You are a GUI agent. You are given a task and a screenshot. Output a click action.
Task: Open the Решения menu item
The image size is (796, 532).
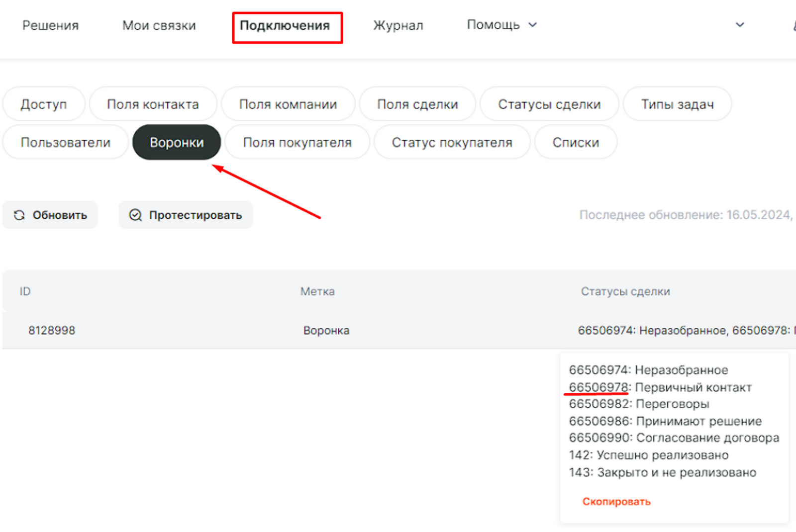pos(50,25)
